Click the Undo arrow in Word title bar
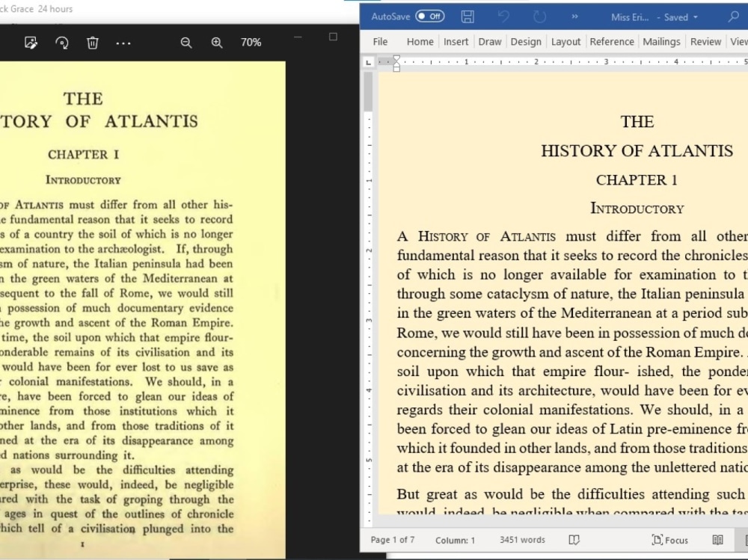The height and width of the screenshot is (560, 748). [503, 16]
